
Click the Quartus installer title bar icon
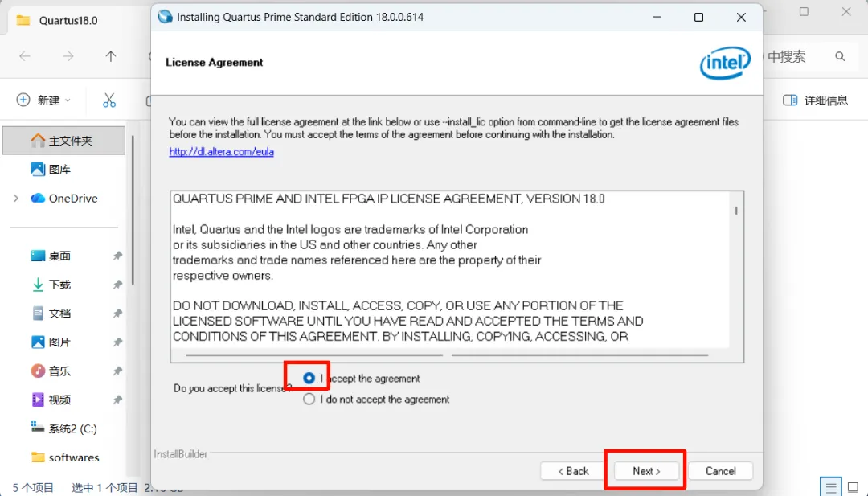[x=165, y=17]
